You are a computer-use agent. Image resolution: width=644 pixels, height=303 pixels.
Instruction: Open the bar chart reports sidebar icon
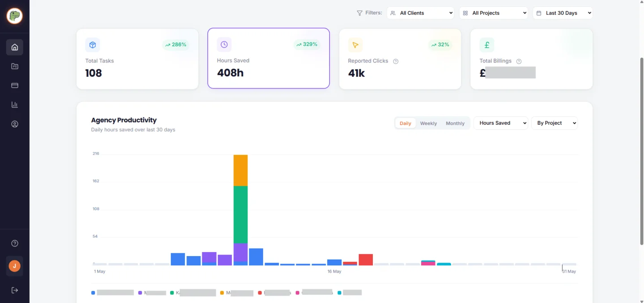coord(15,105)
